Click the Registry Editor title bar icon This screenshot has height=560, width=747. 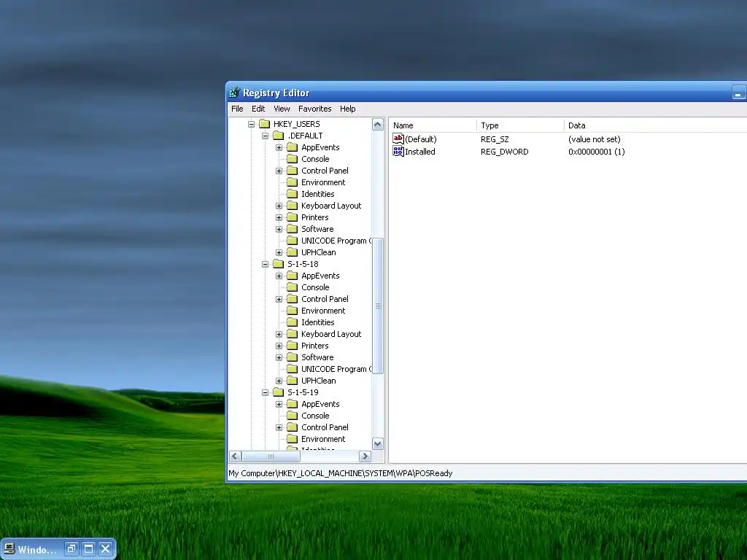234,93
